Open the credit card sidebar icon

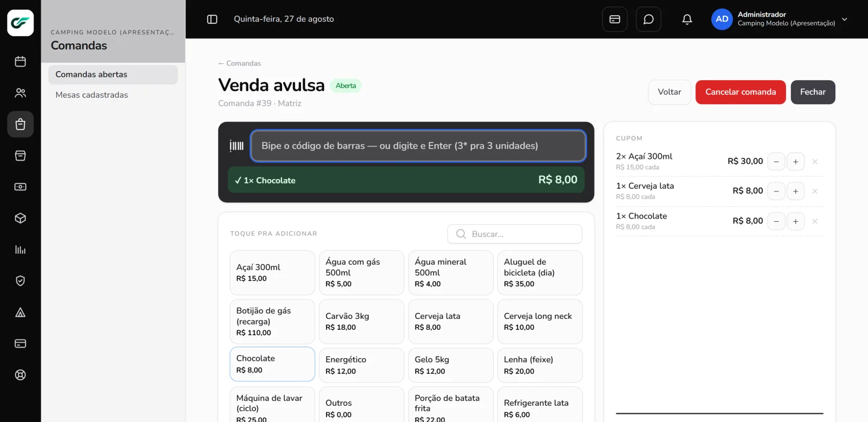[x=20, y=343]
